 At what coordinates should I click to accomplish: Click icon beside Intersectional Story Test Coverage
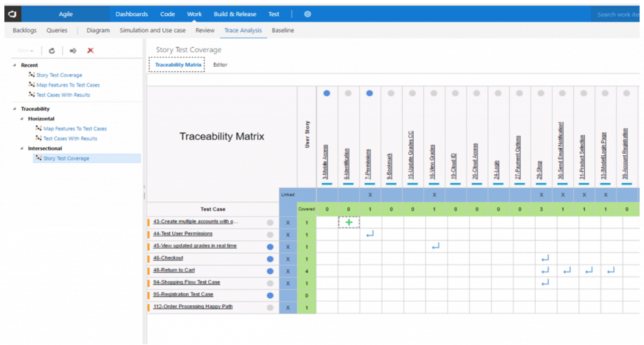(38, 158)
